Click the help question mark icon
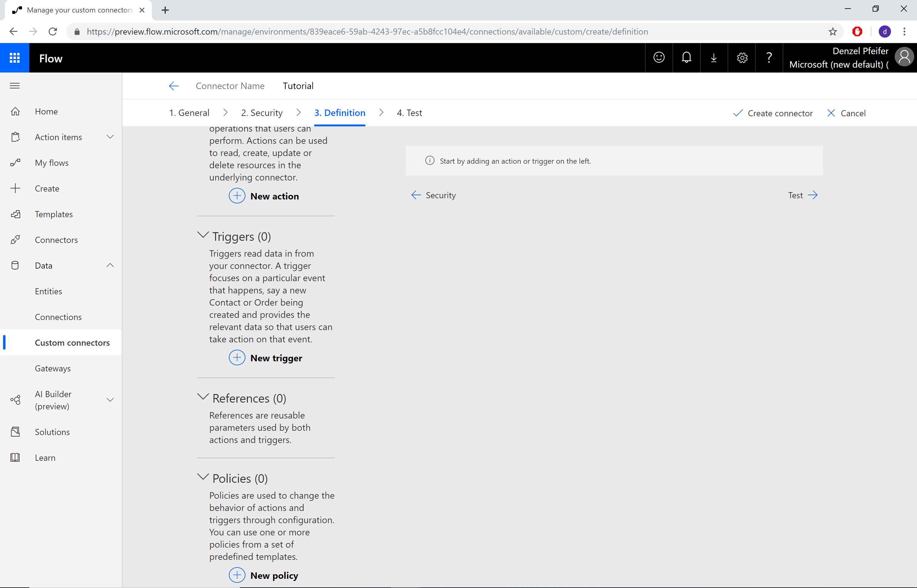Screen dimensions: 917x588 (x=769, y=58)
